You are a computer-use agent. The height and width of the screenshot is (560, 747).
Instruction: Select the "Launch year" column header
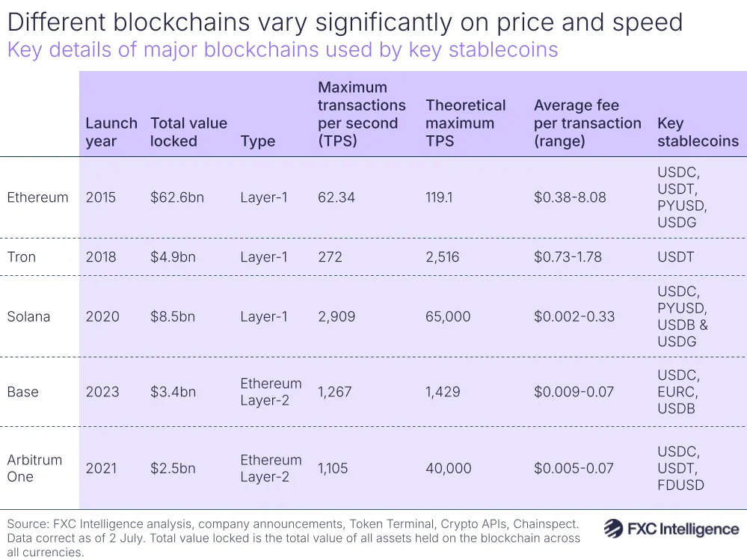111,132
